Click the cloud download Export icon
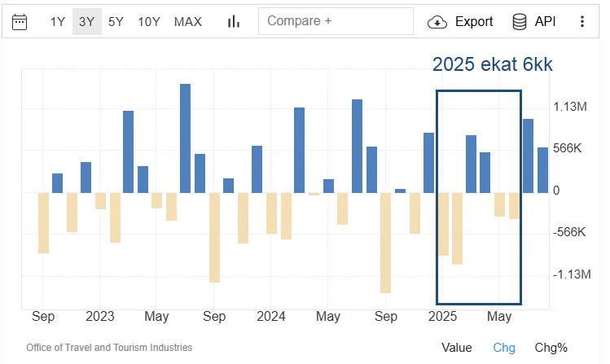 (x=438, y=22)
